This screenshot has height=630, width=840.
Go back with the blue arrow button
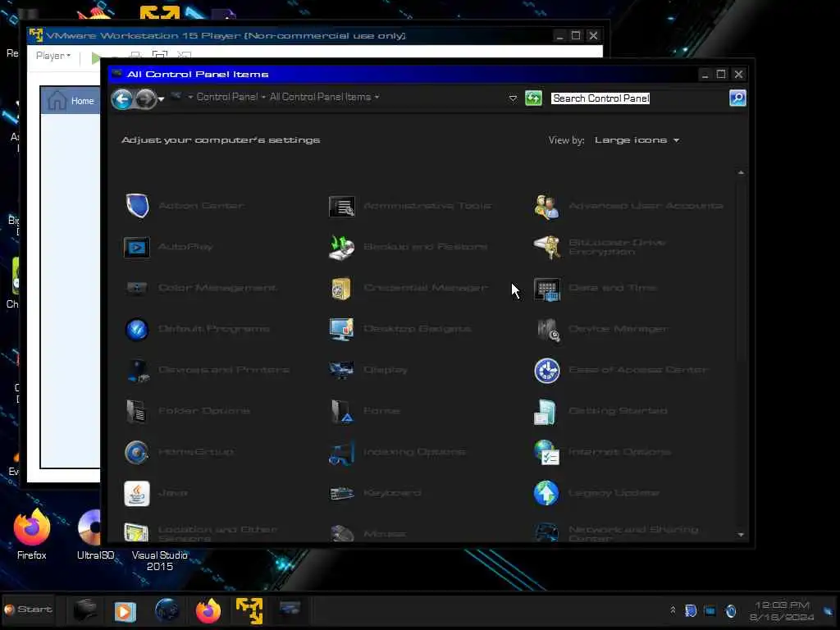tap(122, 99)
